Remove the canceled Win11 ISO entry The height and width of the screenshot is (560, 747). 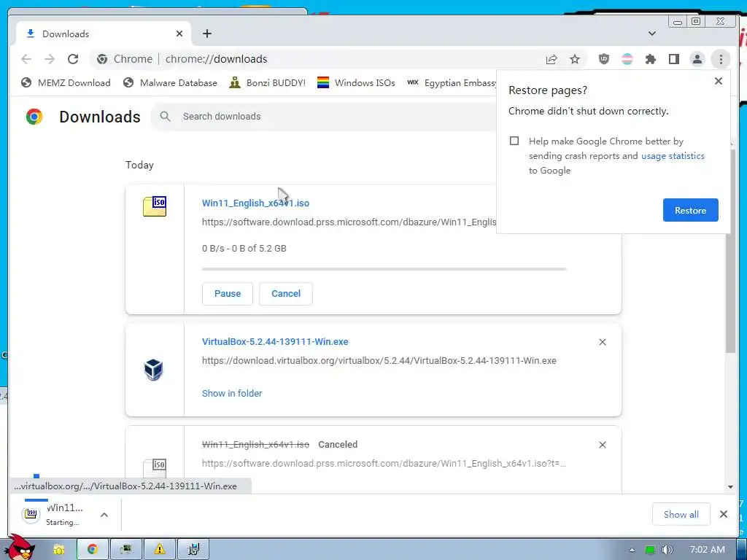coord(602,445)
